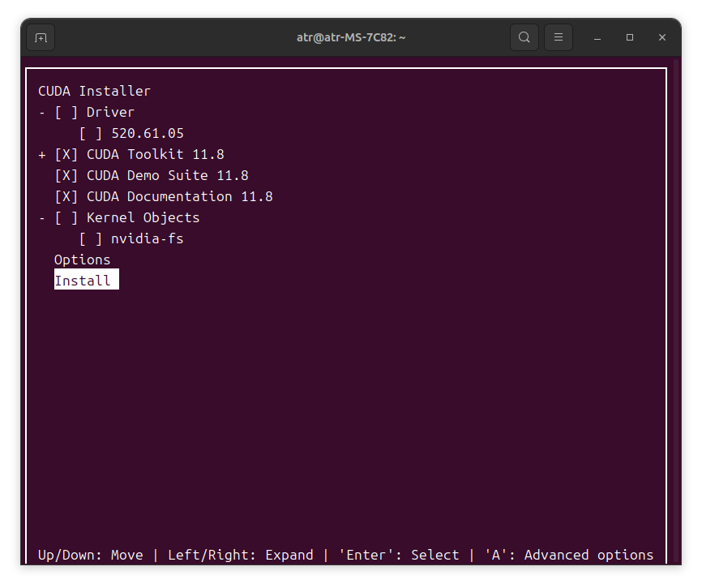Toggle the nvidia-fs checkbox
This screenshot has height=588, width=702.
point(91,238)
